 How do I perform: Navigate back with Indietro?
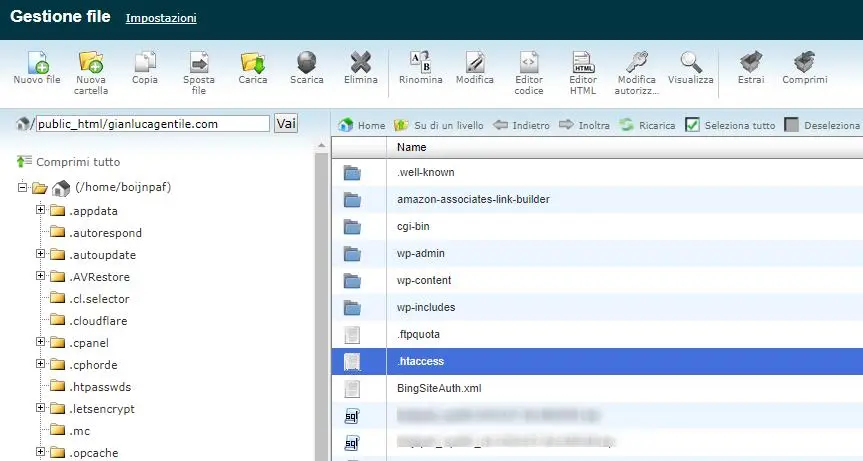[521, 125]
